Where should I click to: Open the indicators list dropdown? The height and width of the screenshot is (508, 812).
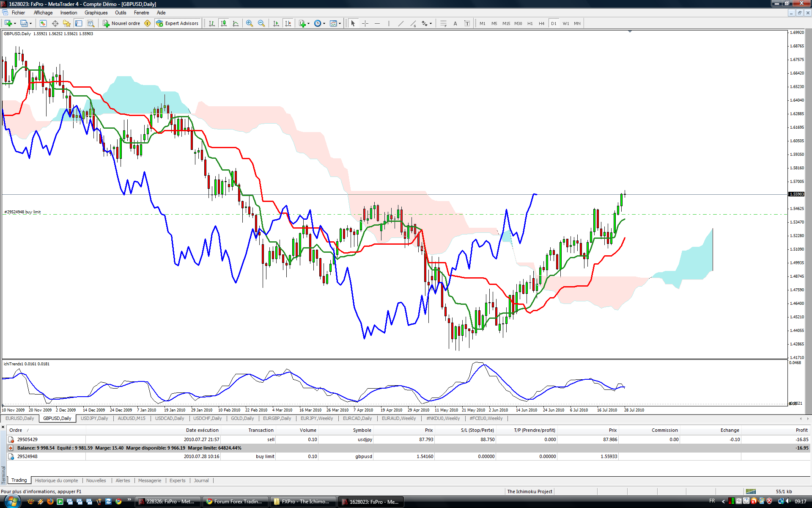pos(308,23)
